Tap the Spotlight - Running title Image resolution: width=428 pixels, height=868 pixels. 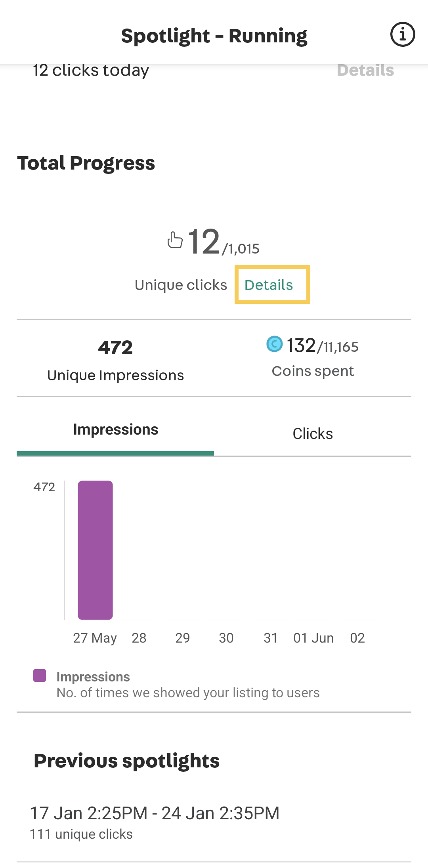tap(214, 36)
